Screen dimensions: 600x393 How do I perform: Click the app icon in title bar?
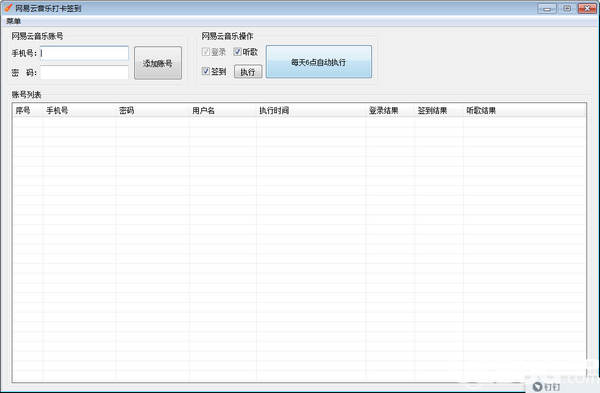click(8, 8)
